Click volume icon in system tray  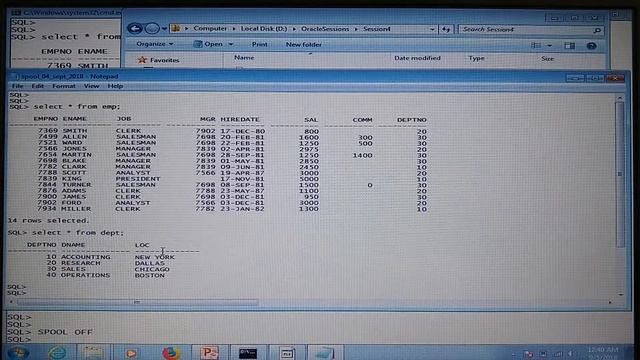[571, 354]
